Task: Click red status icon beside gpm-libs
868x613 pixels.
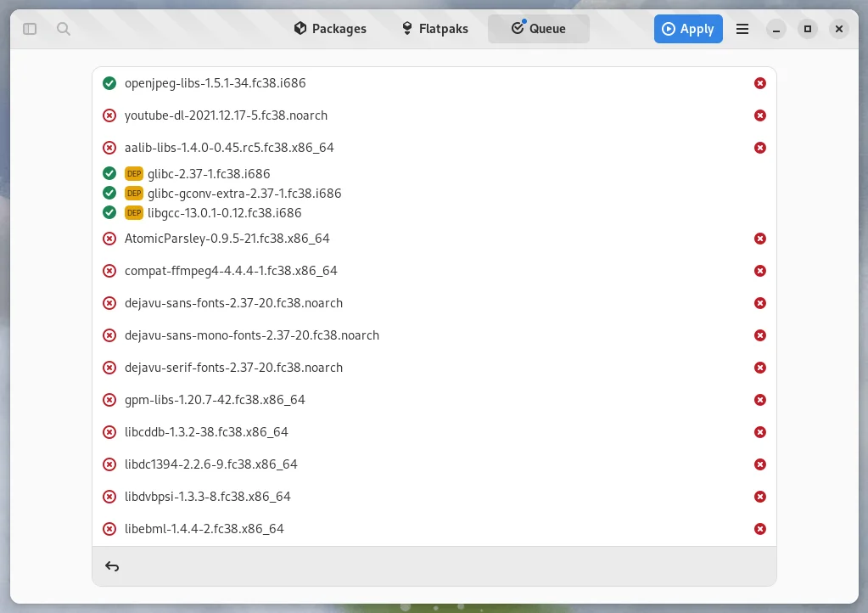Action: pyautogui.click(x=109, y=400)
